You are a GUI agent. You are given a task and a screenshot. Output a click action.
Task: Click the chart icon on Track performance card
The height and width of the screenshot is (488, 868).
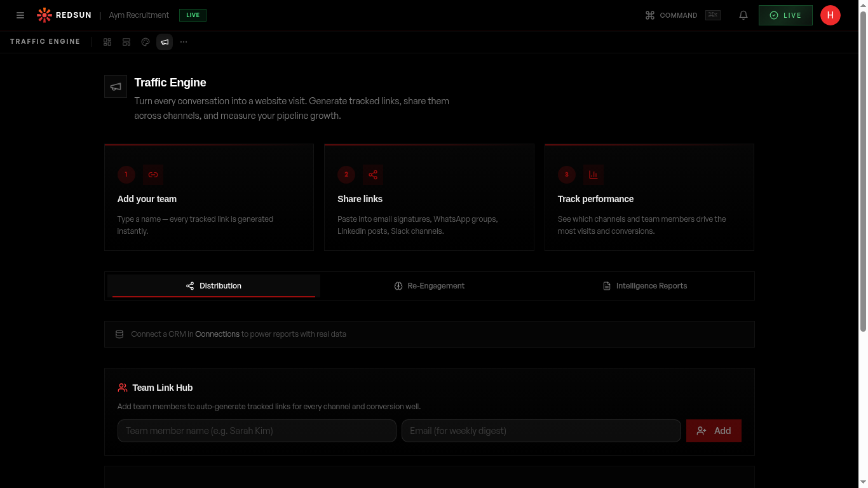tap(593, 175)
